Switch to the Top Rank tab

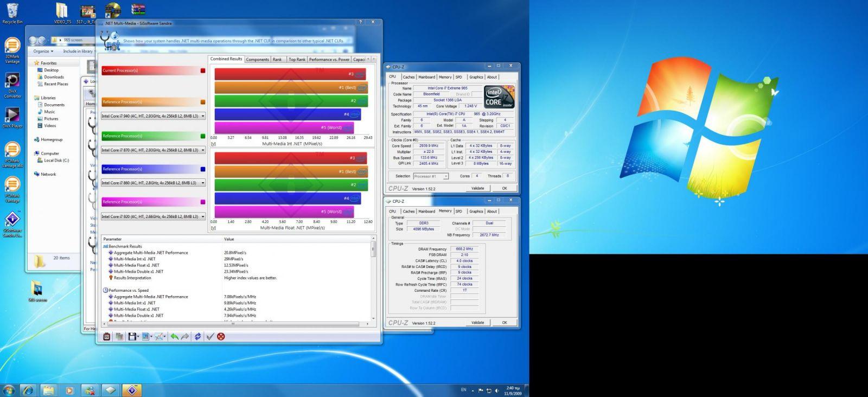pos(297,59)
